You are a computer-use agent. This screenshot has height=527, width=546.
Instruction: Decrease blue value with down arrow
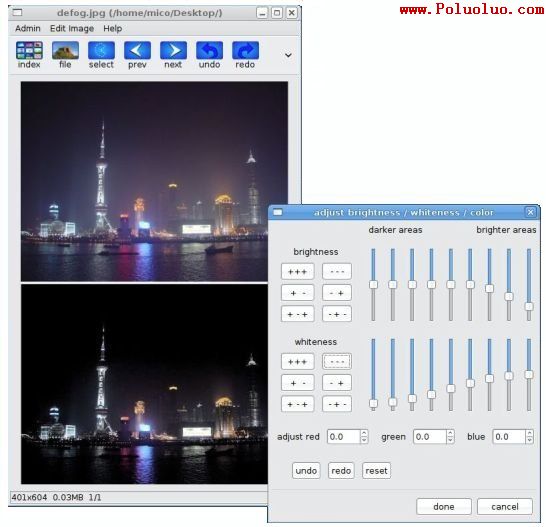click(530, 440)
